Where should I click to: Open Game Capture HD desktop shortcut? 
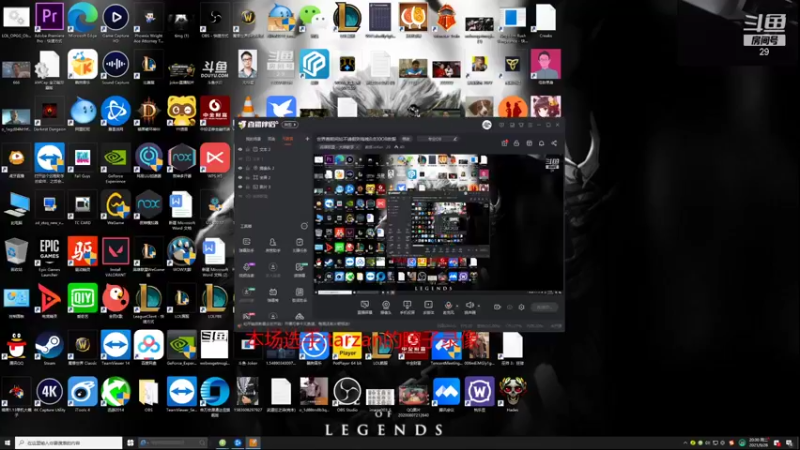pos(116,22)
